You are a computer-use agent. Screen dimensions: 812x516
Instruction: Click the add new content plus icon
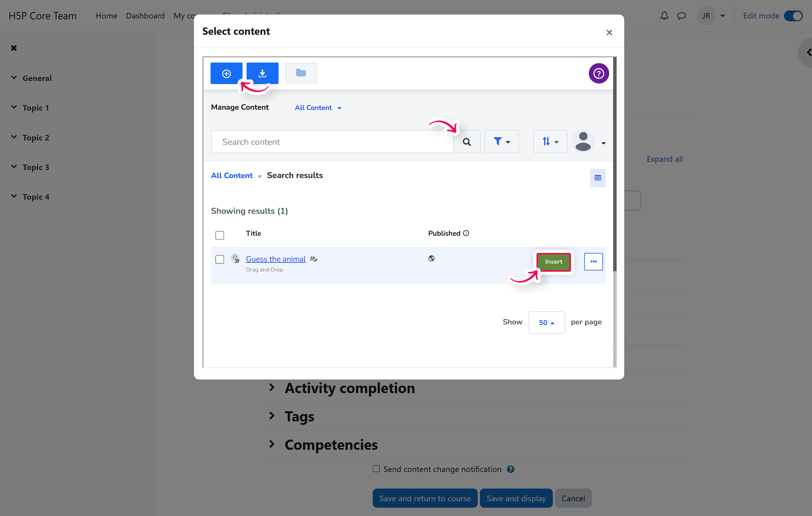(x=226, y=73)
